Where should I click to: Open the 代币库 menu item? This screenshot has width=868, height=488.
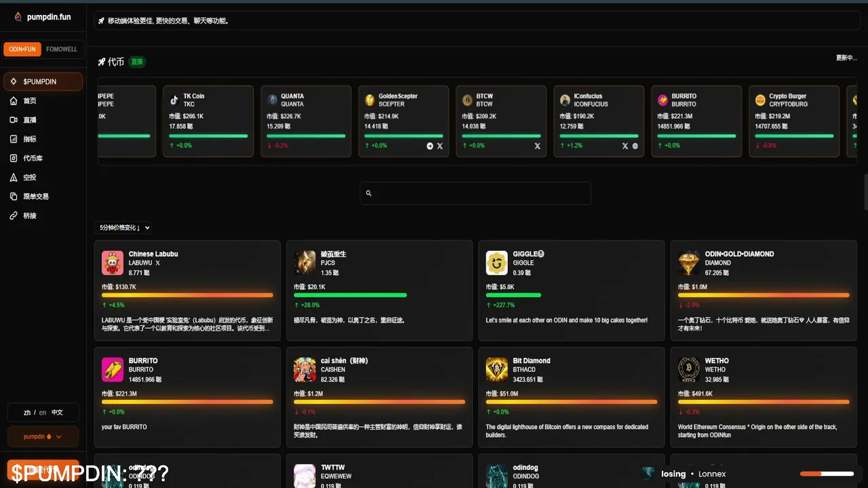[x=43, y=158]
